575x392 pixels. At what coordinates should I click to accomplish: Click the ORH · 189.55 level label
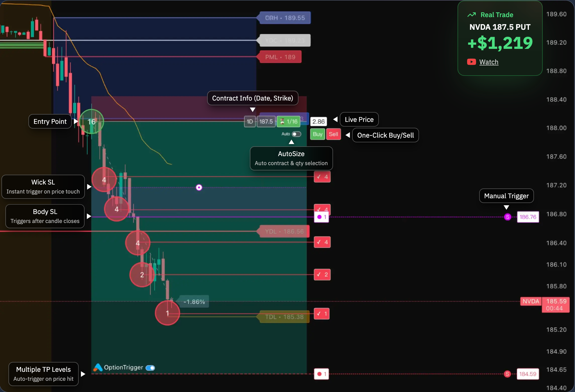click(284, 18)
